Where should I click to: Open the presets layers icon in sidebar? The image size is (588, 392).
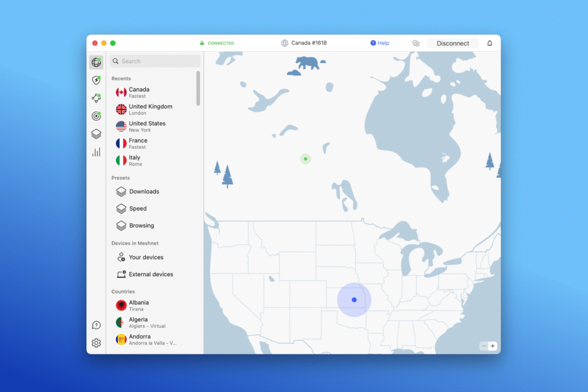[96, 134]
